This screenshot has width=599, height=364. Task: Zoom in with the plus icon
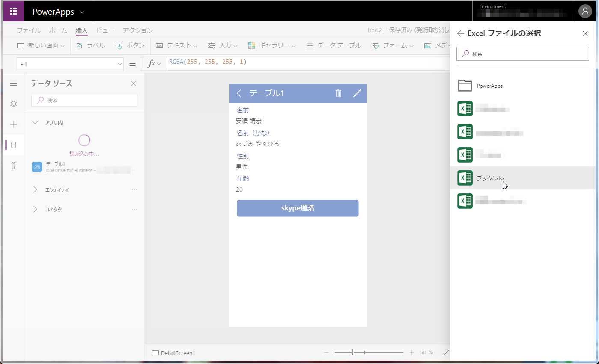click(412, 352)
